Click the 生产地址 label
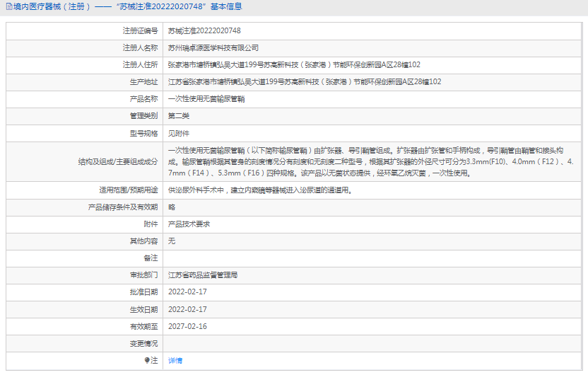588x375 pixels. click(144, 82)
